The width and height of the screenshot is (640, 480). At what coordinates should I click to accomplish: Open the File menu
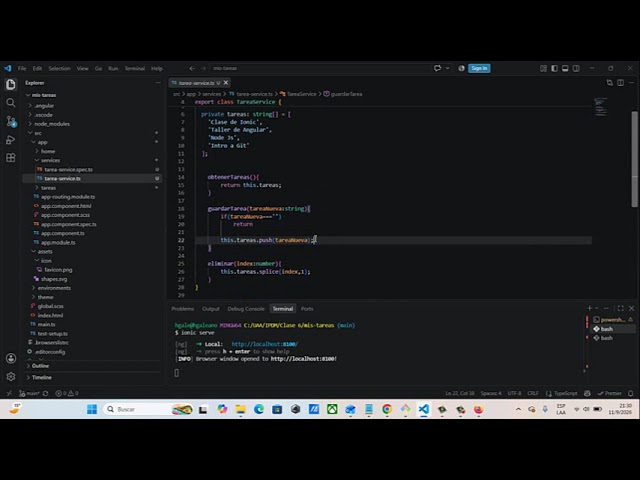22,69
